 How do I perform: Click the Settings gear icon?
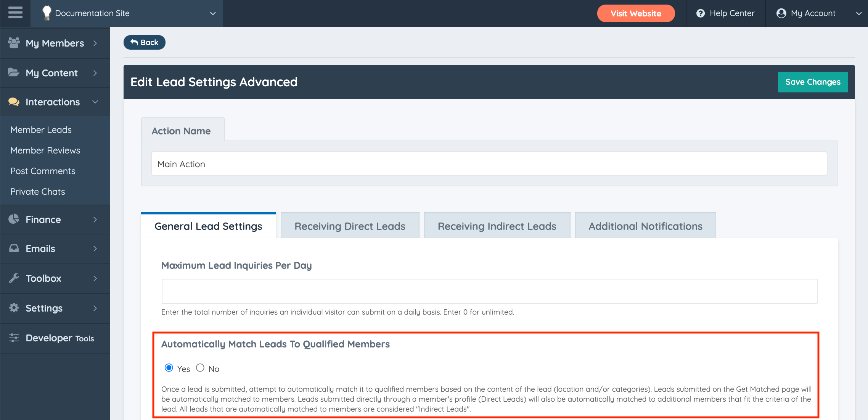(14, 308)
